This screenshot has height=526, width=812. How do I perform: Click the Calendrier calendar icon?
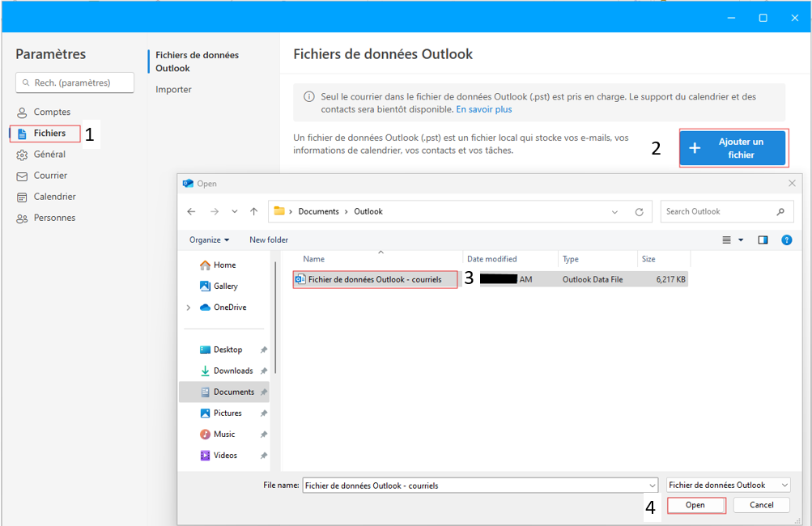pos(22,197)
